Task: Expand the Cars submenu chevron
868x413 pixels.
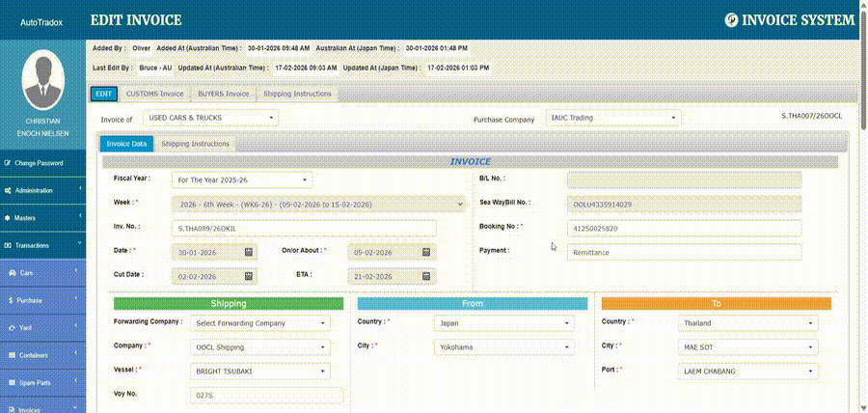Action: pyautogui.click(x=75, y=271)
